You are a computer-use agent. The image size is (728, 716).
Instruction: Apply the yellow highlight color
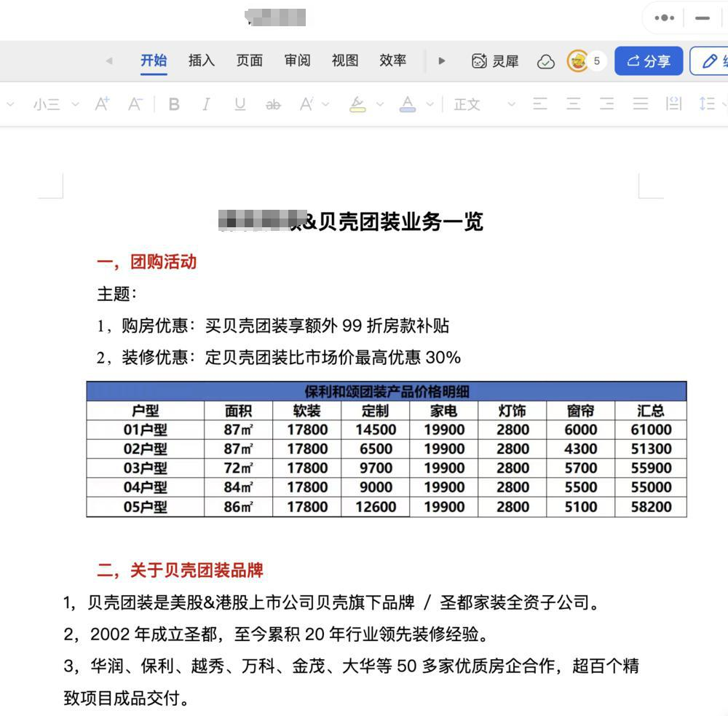(357, 104)
